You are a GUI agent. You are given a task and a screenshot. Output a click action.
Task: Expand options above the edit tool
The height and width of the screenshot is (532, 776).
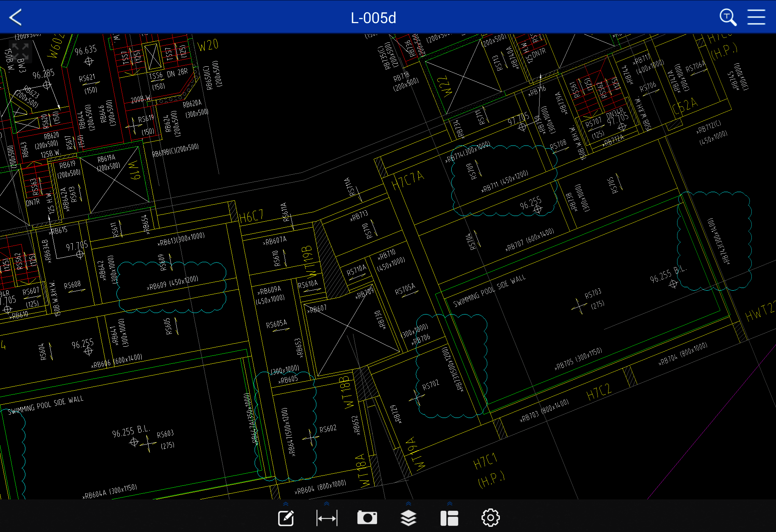click(286, 504)
